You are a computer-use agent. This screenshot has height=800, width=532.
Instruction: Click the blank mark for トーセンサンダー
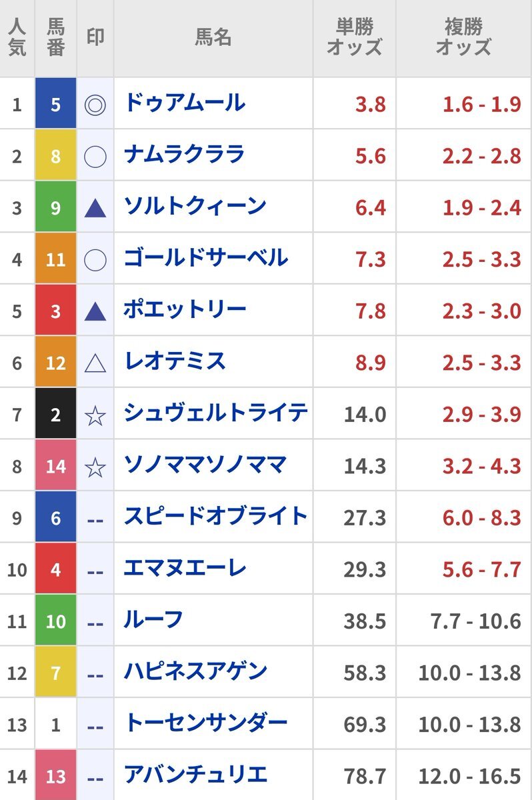(x=95, y=725)
